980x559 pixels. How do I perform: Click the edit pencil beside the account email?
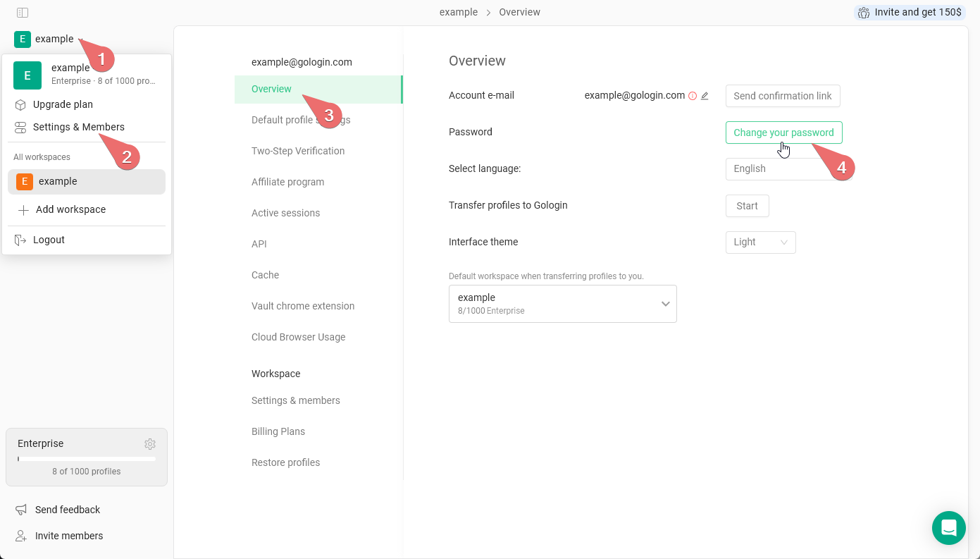tap(705, 95)
